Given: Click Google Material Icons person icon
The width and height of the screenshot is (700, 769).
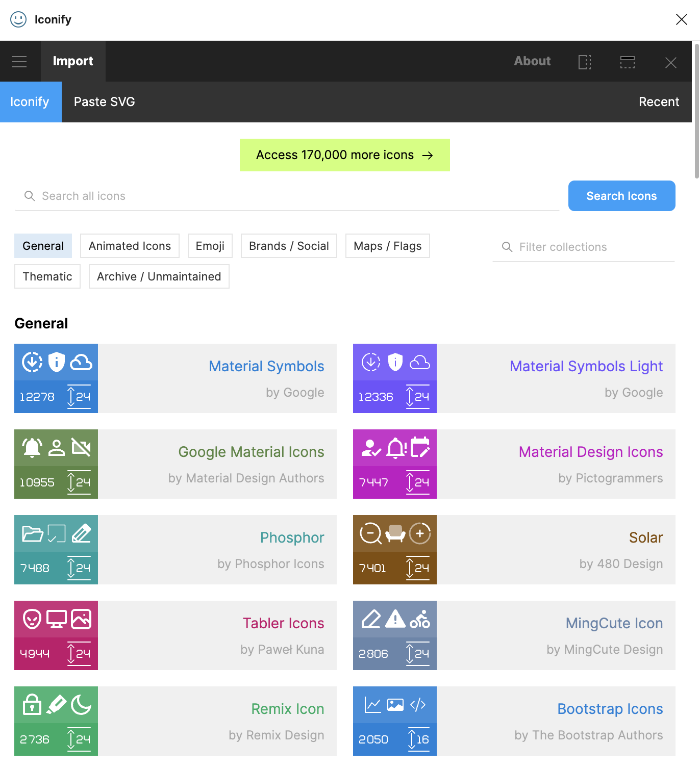Looking at the screenshot, I should (57, 448).
